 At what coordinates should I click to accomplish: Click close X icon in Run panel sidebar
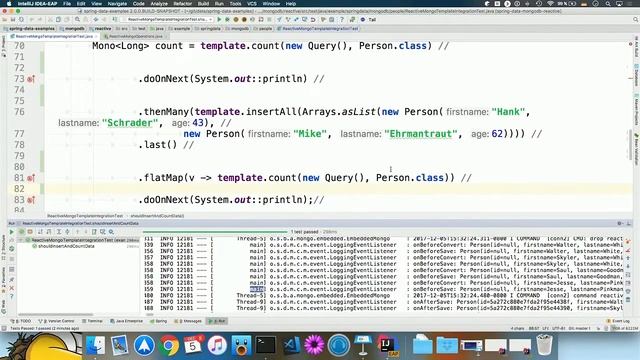tap(11, 288)
